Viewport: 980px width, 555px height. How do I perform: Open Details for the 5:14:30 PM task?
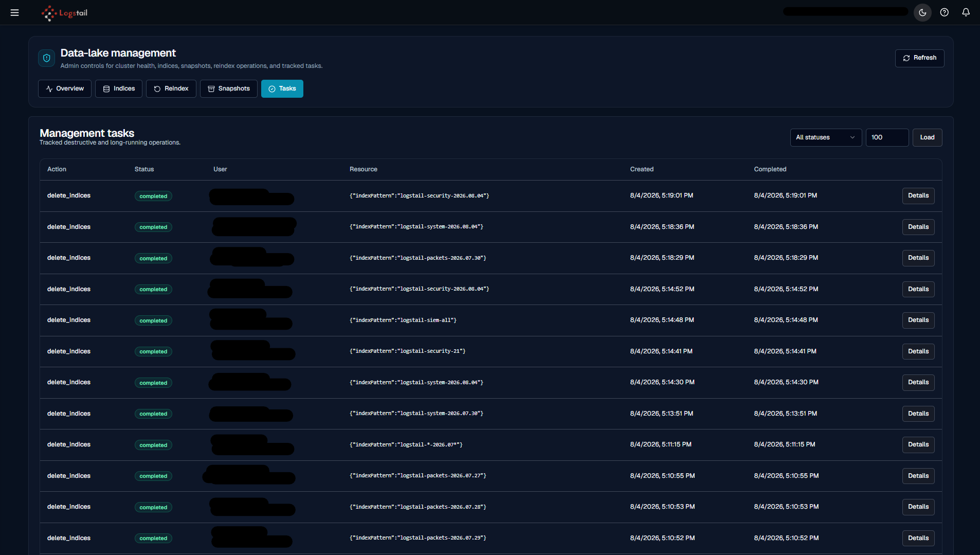(918, 382)
